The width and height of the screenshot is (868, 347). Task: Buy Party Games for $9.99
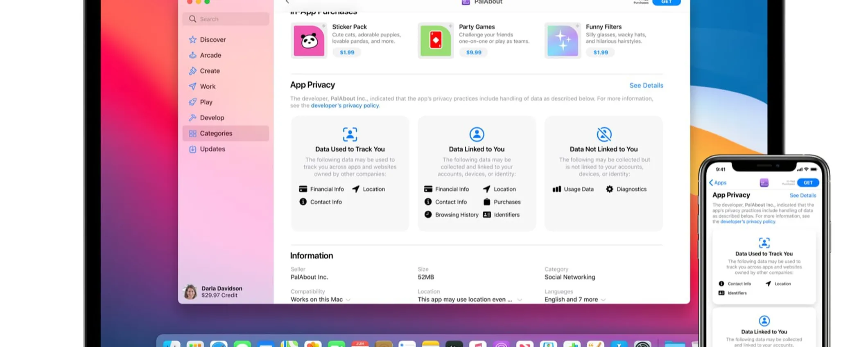(x=474, y=52)
